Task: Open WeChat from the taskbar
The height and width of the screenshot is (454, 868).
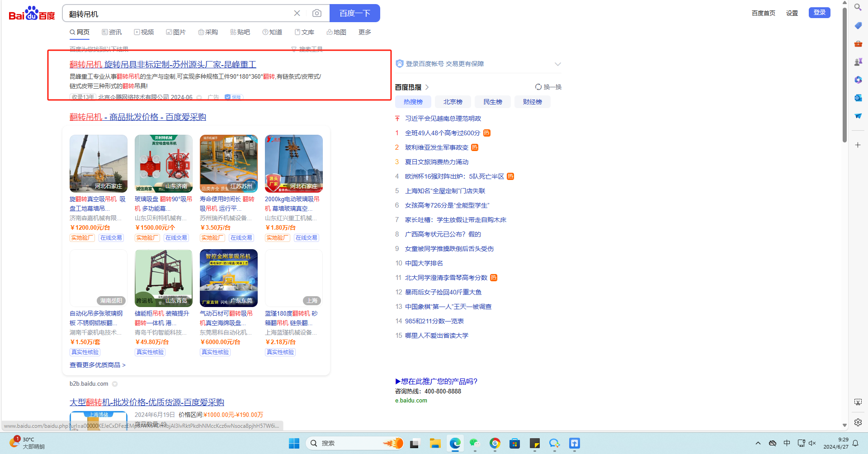Action: click(474, 443)
